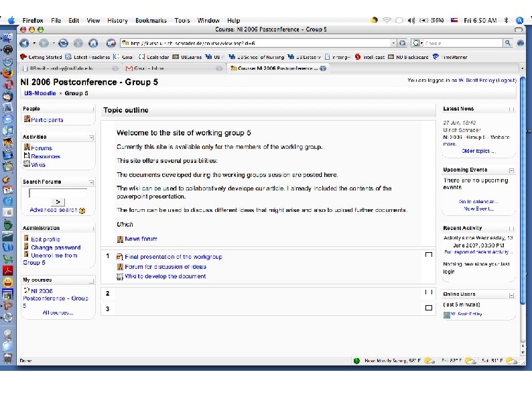Open the list-all-tabs dropdown
This screenshot has width=532, height=399.
[523, 68]
